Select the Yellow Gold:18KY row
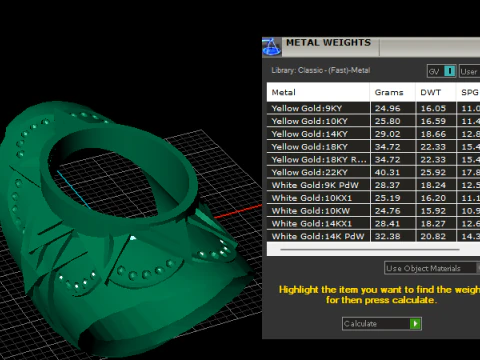Screen dimensions: 480x360 373,147
